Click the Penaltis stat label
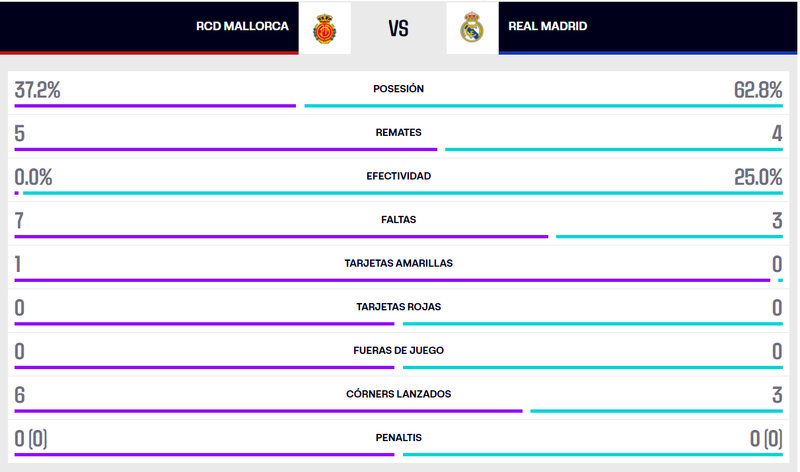 (398, 437)
